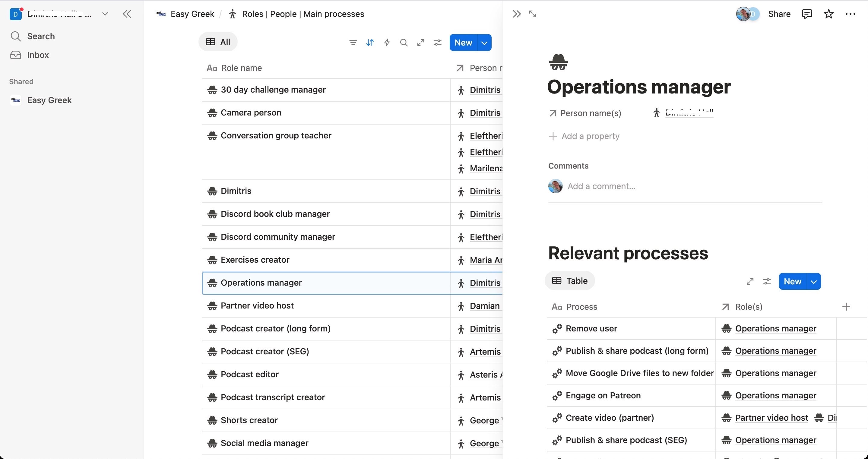This screenshot has height=459, width=868.
Task: Add new column with plus icon
Action: (x=846, y=307)
